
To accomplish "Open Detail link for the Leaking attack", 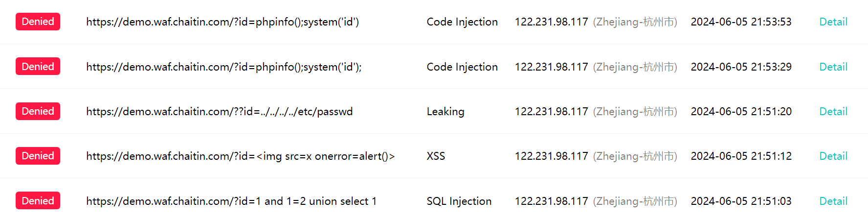I will pyautogui.click(x=833, y=112).
